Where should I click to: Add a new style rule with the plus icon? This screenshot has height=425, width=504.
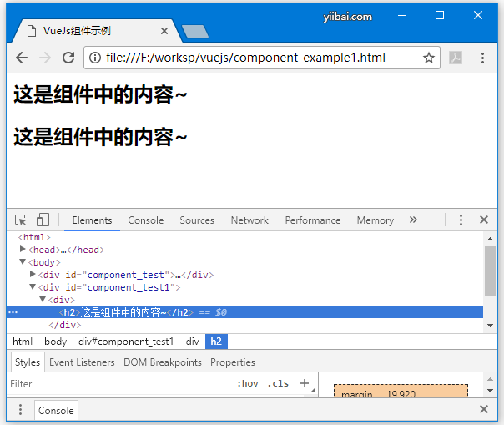[305, 384]
